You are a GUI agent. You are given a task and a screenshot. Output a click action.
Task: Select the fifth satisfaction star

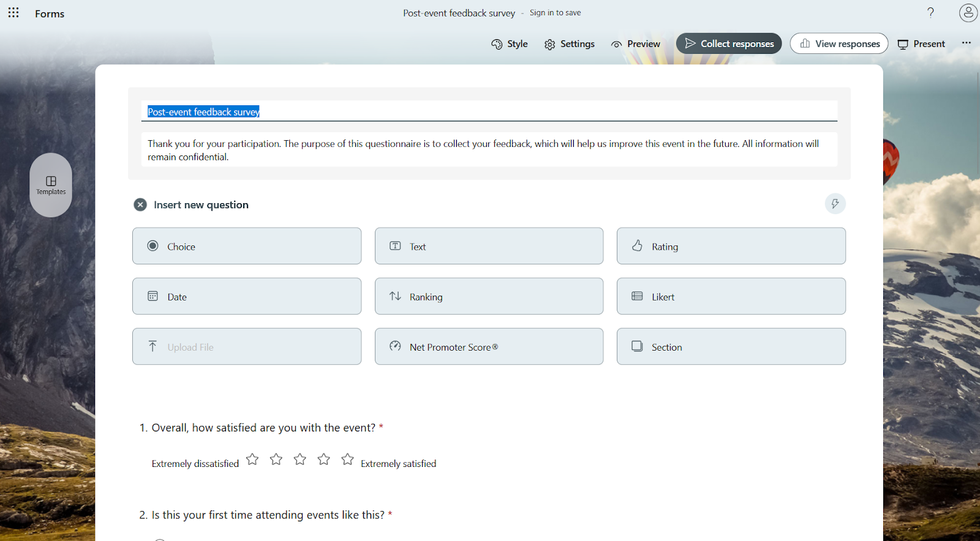coord(347,458)
